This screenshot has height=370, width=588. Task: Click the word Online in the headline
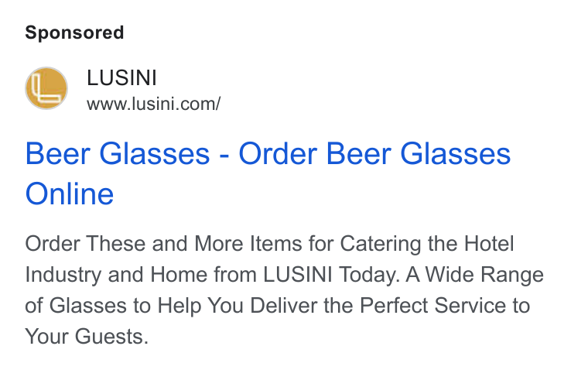tap(70, 194)
